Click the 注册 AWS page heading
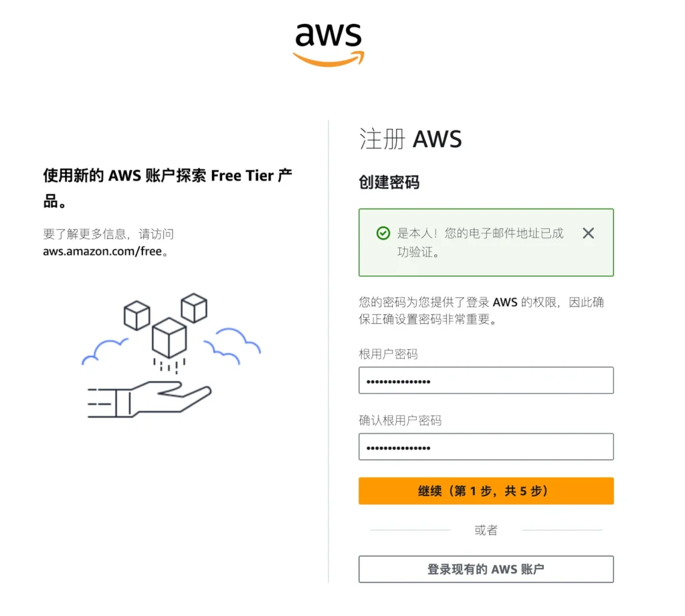The height and width of the screenshot is (616, 685). (x=410, y=139)
